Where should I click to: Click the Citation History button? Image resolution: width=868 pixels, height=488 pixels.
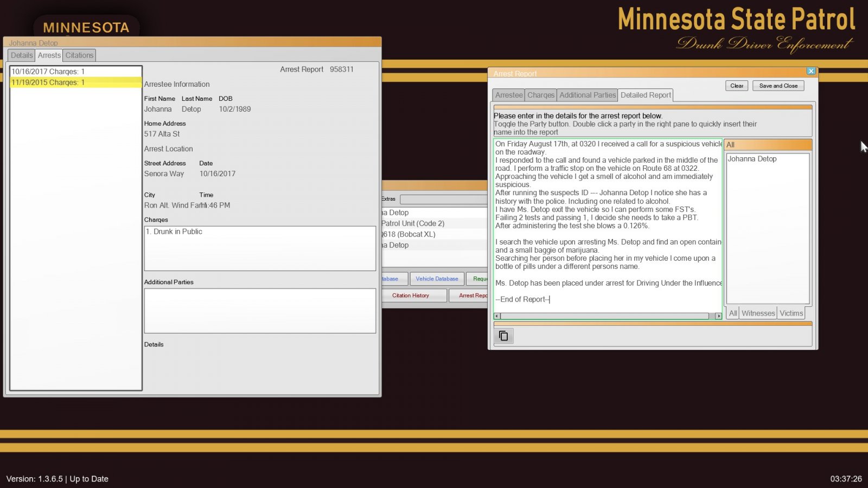[411, 296]
